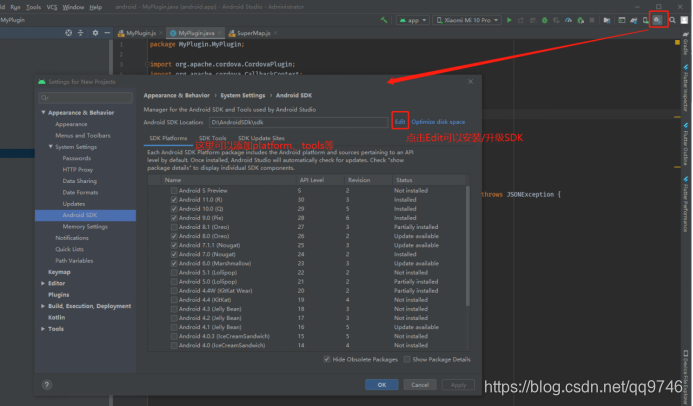Image resolution: width=693 pixels, height=406 pixels.
Task: Check the Android 8.1 (Oreo) checkbox
Action: [174, 227]
